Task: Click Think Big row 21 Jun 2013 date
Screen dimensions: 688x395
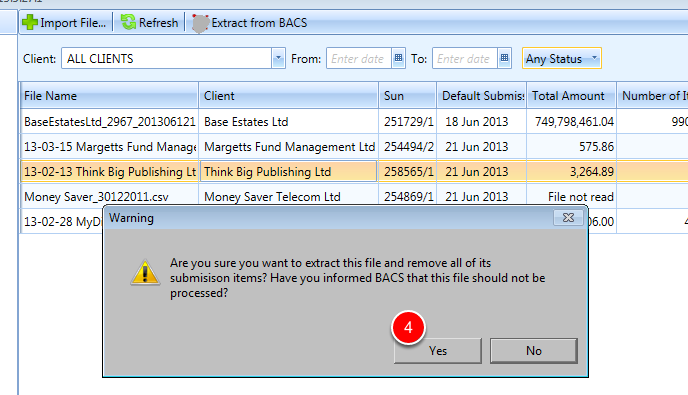Action: point(482,172)
